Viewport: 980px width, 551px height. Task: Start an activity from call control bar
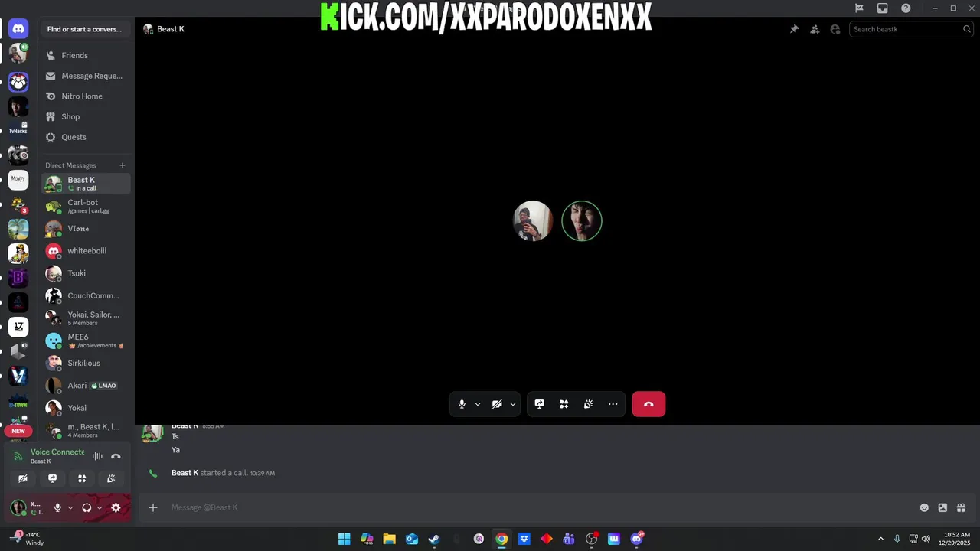tap(564, 404)
